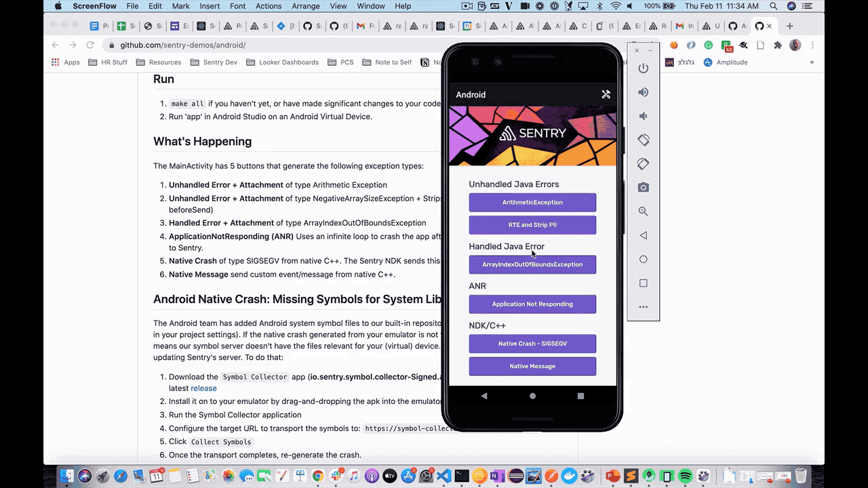Viewport: 868px width, 488px height.
Task: Tap the tools icon in the Android app bar
Action: point(606,94)
